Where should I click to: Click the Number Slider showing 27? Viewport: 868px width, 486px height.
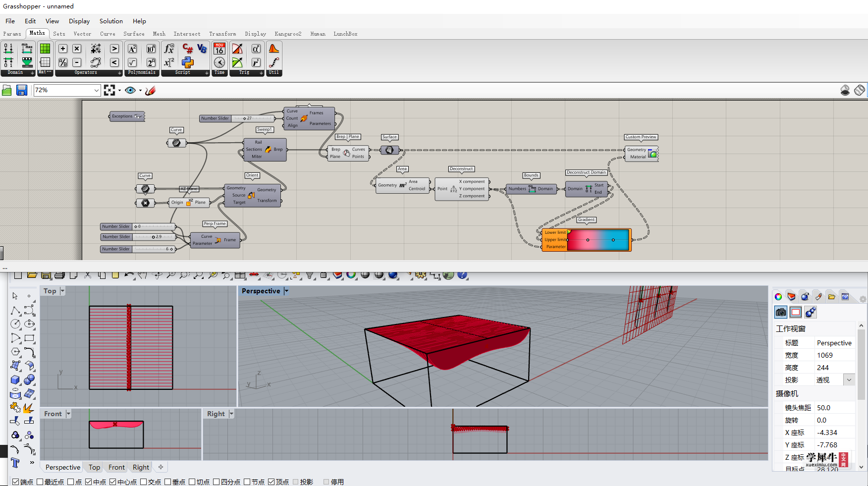click(x=237, y=118)
